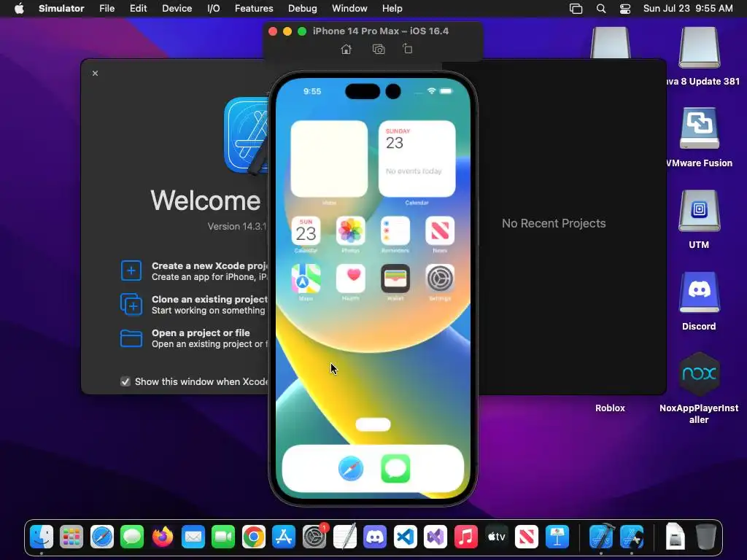The width and height of the screenshot is (747, 560).
Task: Open Visual Studio Code from the Dock
Action: point(406,537)
